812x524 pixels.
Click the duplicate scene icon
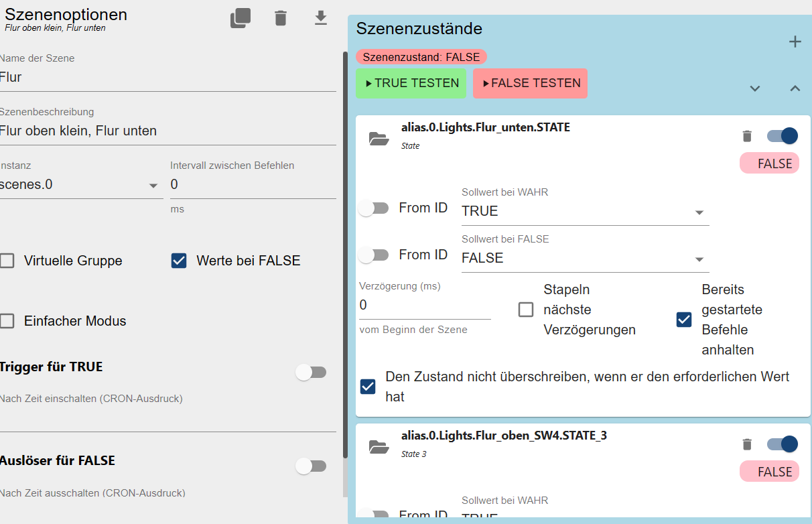pyautogui.click(x=241, y=18)
